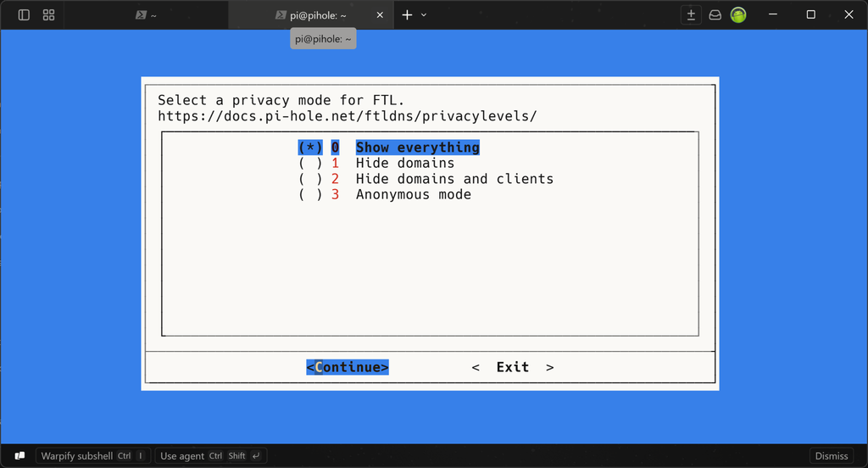Click the Warpify subshell button
The width and height of the screenshot is (868, 468).
[x=93, y=456]
